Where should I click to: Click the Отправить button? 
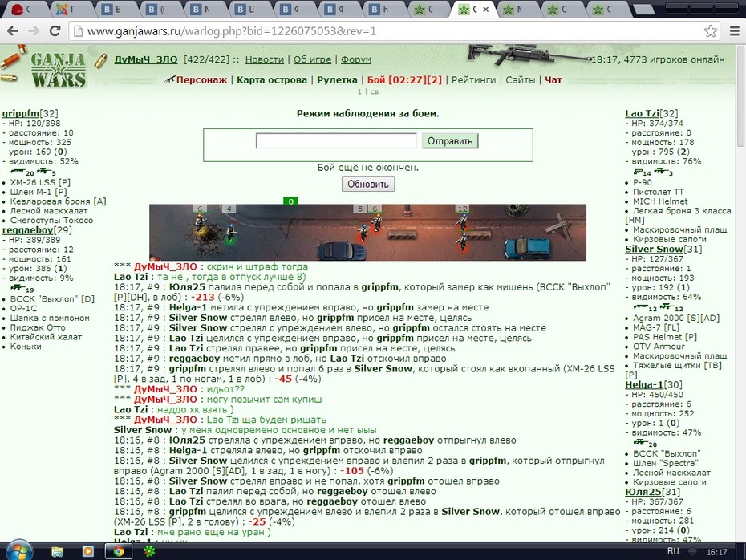coord(450,141)
